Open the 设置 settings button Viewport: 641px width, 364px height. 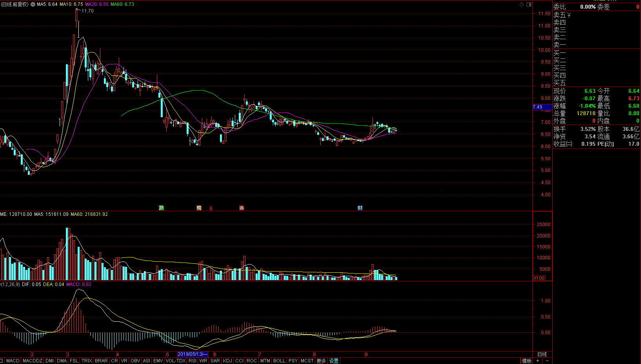point(334,361)
